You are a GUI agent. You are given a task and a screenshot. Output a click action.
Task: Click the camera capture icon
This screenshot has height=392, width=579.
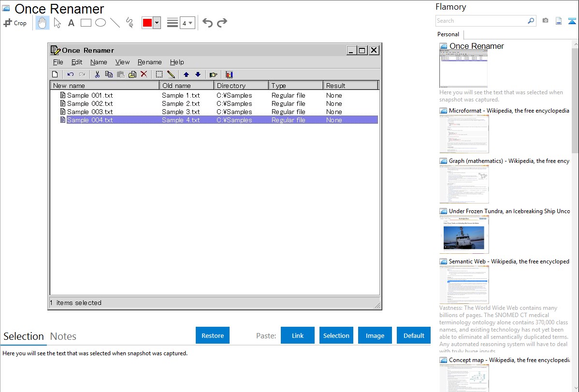pos(545,21)
